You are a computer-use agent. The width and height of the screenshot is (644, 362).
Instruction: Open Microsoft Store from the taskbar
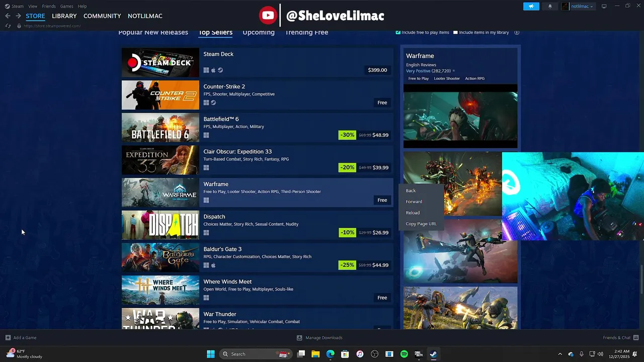[345, 354]
